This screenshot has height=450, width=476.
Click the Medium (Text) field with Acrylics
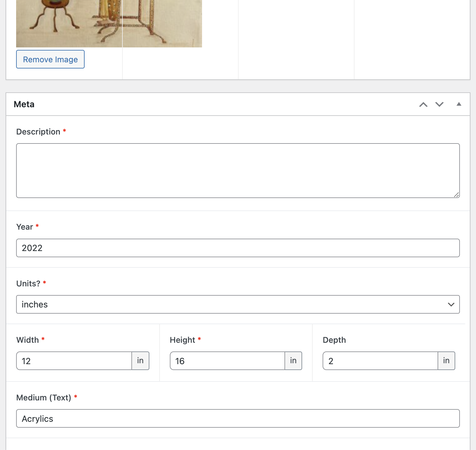238,418
